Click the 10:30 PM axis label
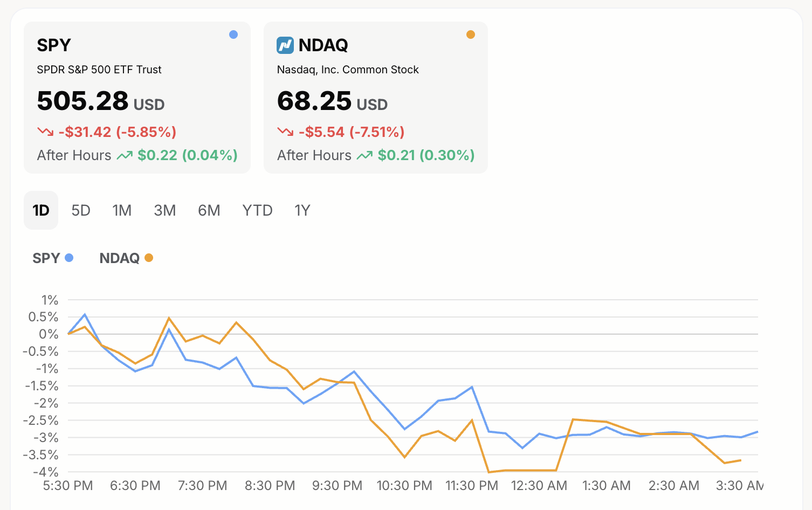This screenshot has height=510, width=812. (404, 486)
